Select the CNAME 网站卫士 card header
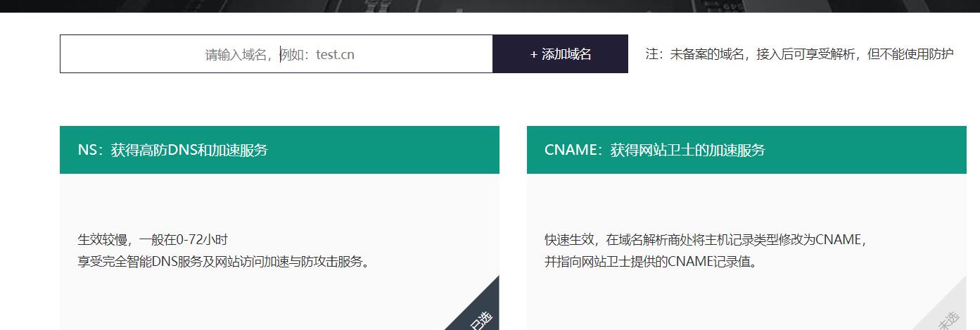Image resolution: width=980 pixels, height=330 pixels. 746,150
